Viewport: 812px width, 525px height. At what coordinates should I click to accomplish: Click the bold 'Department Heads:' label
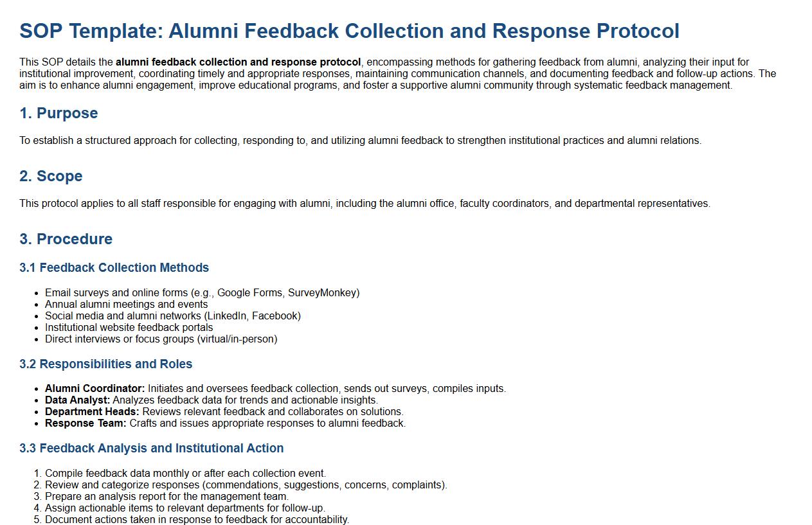tap(92, 411)
